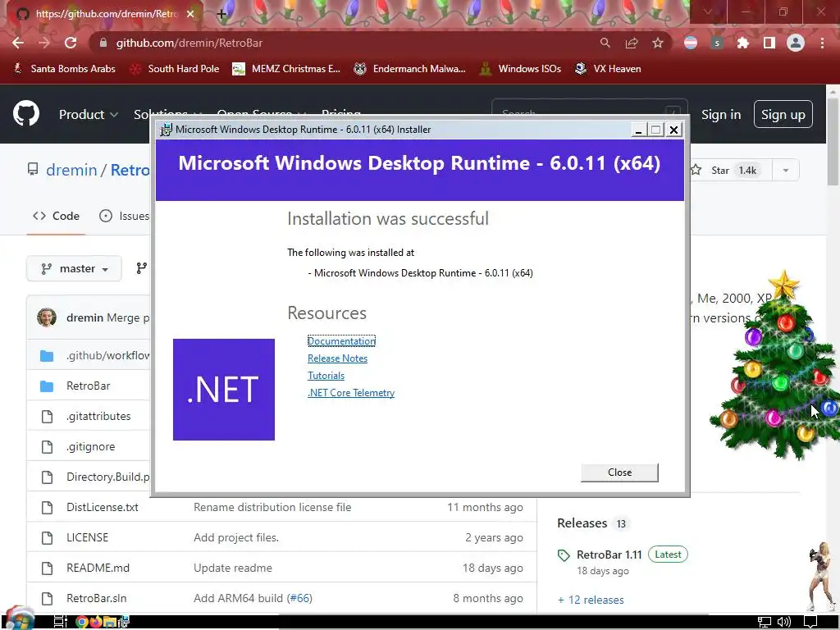Click the tag icon beside RetroBar 1.11
Screen dimensions: 840x630
tap(564, 555)
